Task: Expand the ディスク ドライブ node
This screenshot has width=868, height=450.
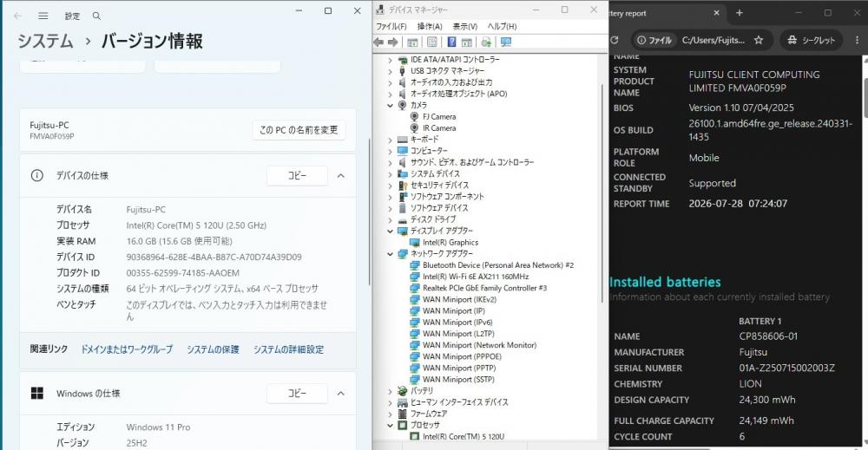Action: (x=390, y=219)
